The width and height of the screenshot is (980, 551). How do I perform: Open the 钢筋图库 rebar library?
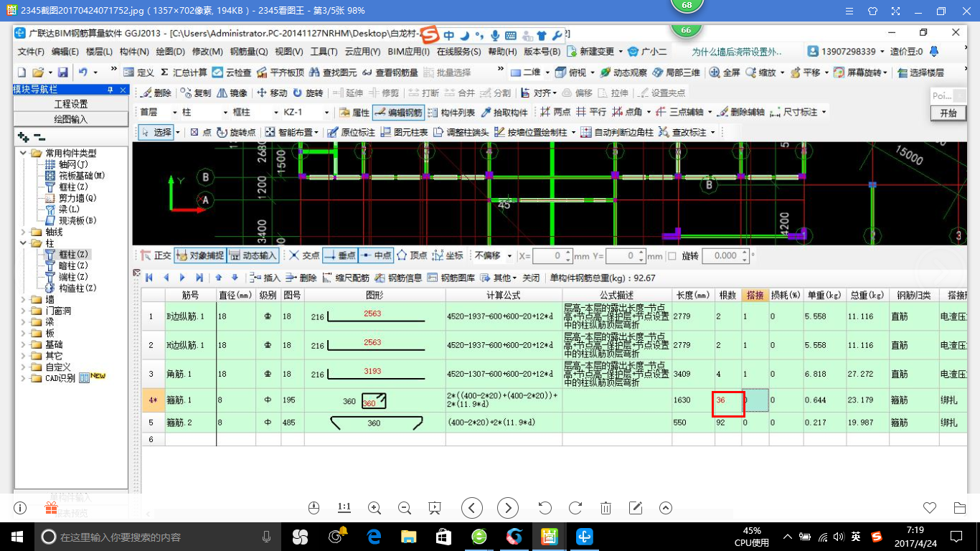pos(451,278)
